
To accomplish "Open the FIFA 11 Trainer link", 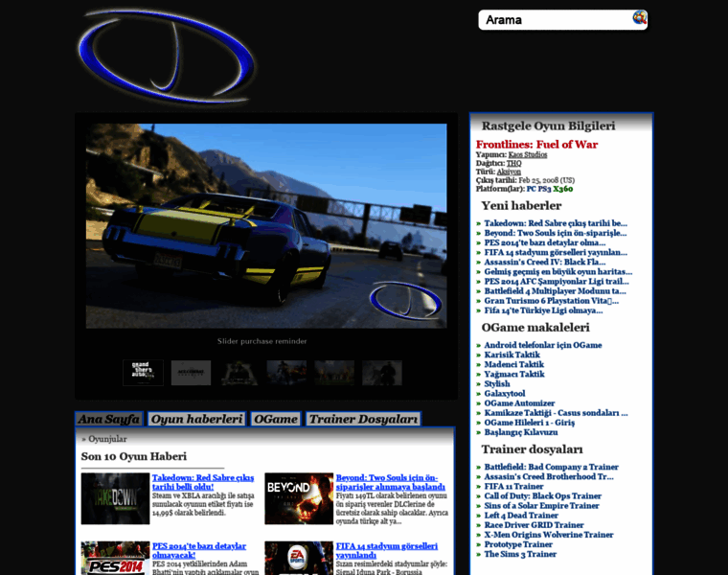I will pyautogui.click(x=513, y=486).
